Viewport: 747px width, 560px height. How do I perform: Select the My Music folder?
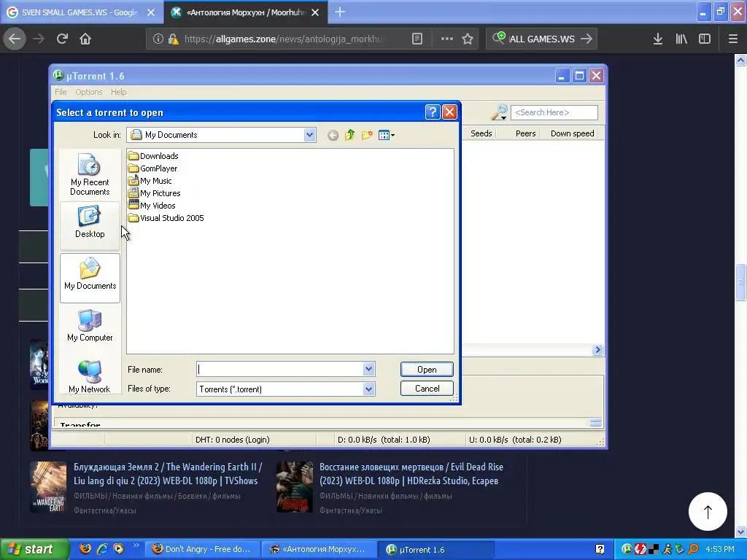(150, 181)
